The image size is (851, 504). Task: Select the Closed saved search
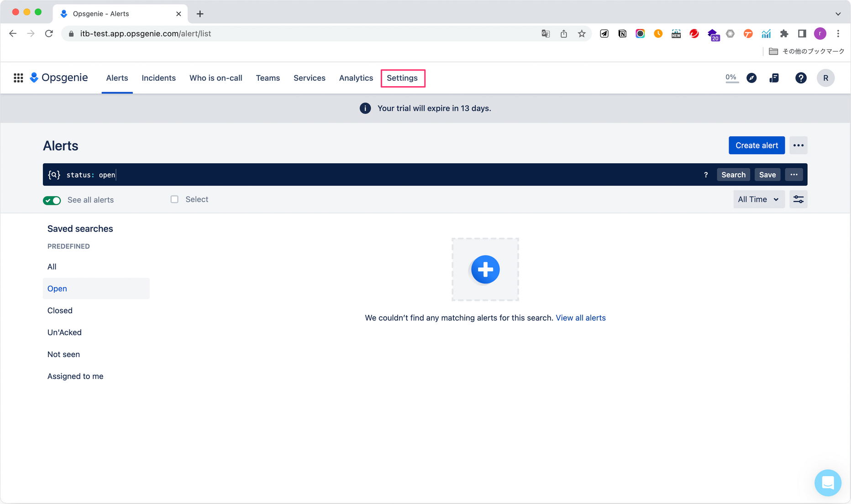click(x=60, y=311)
